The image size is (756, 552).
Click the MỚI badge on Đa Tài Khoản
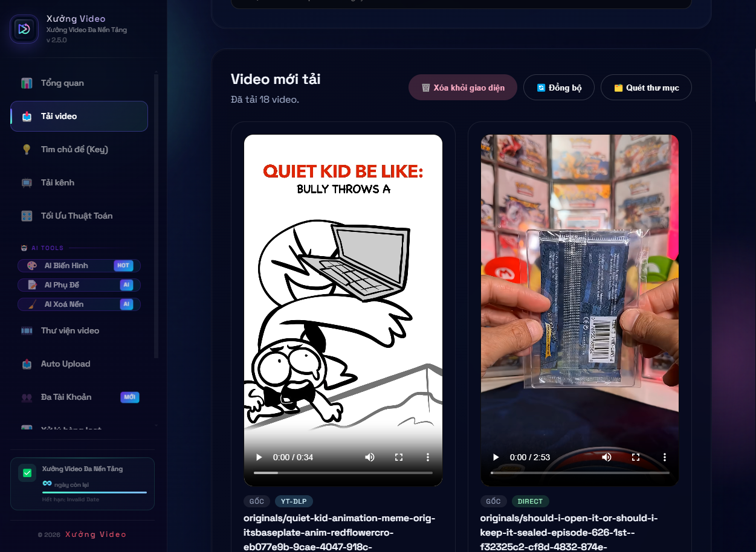pyautogui.click(x=129, y=397)
